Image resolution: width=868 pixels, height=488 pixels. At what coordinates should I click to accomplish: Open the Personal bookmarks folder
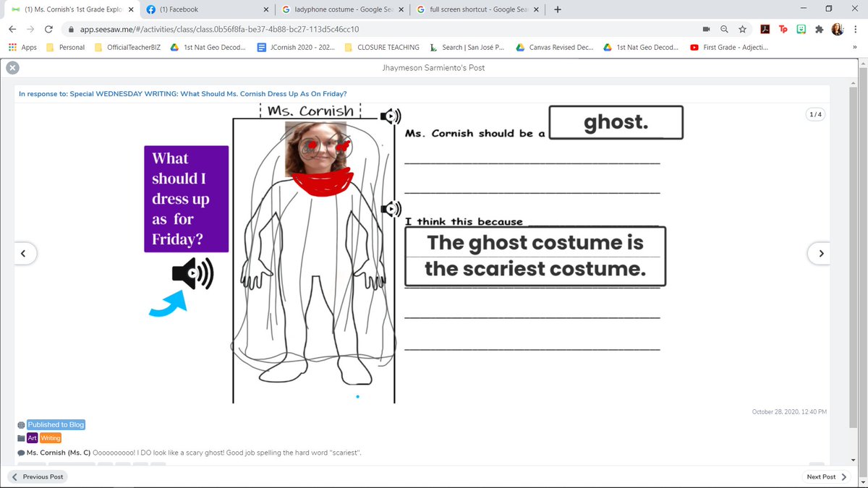65,47
